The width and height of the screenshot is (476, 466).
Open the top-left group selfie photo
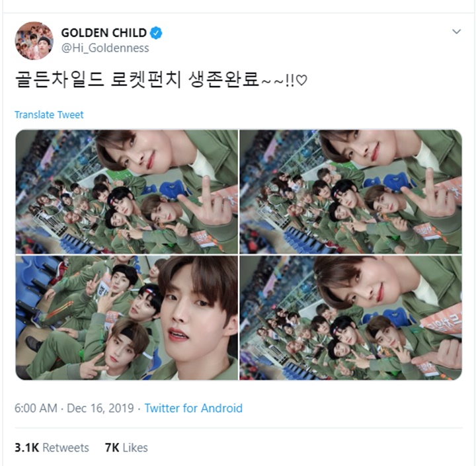126,192
